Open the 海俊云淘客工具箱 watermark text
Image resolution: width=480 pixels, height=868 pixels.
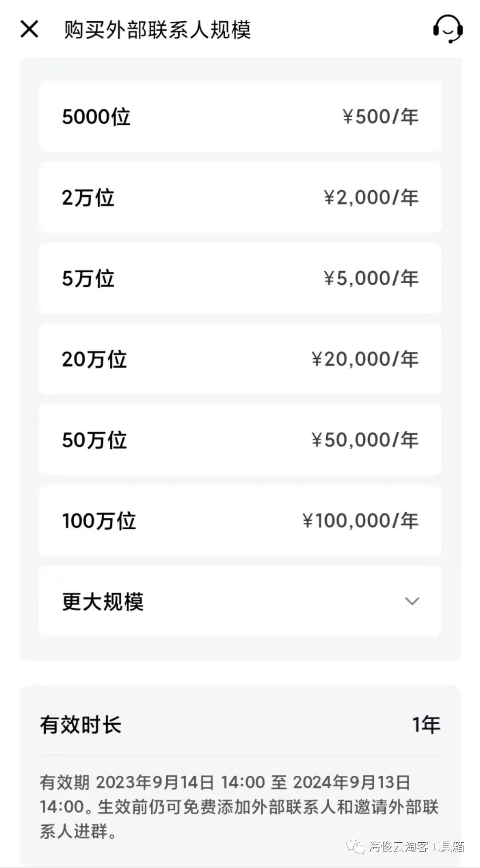point(416,846)
